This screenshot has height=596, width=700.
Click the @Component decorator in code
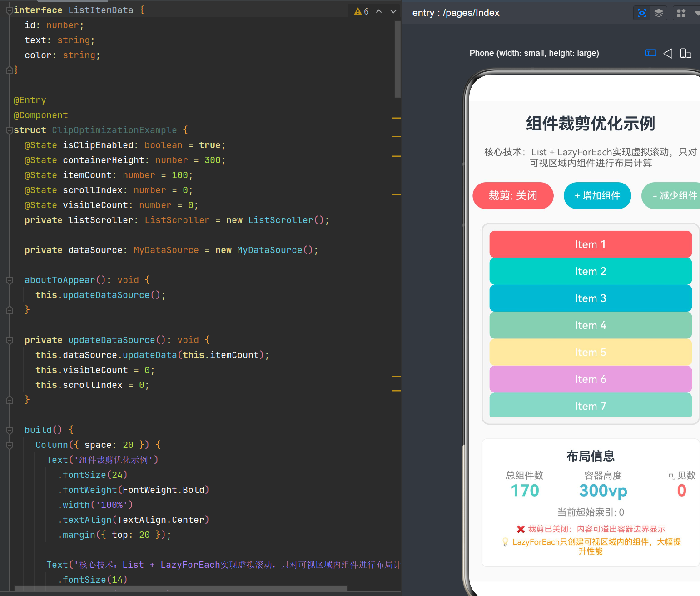tap(41, 115)
